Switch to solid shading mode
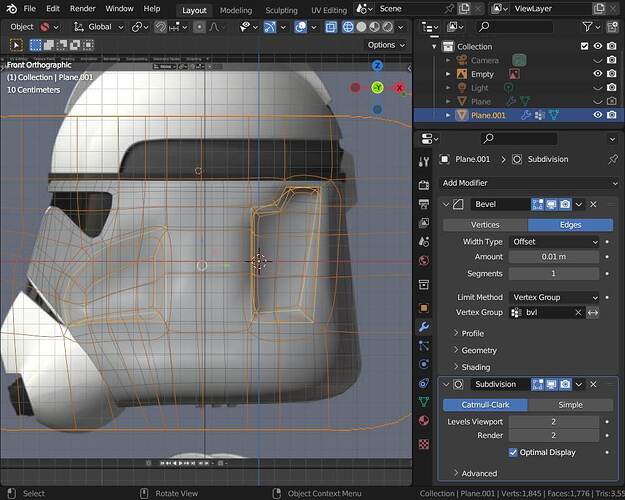The width and height of the screenshot is (625, 500). click(x=361, y=27)
